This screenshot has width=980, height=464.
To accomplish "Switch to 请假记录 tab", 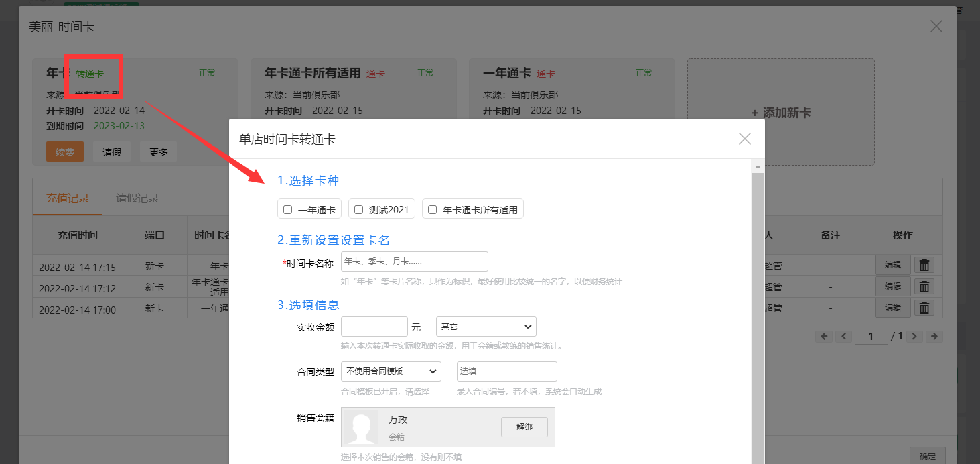I will 137,198.
